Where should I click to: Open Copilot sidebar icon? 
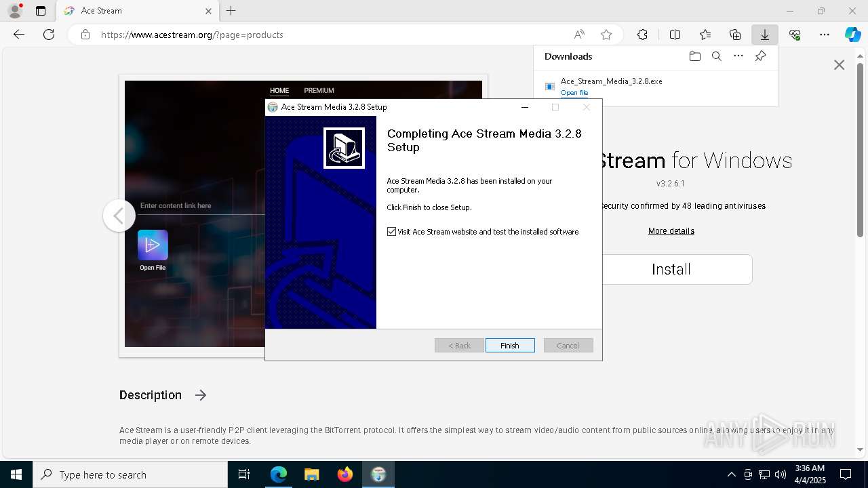(852, 35)
